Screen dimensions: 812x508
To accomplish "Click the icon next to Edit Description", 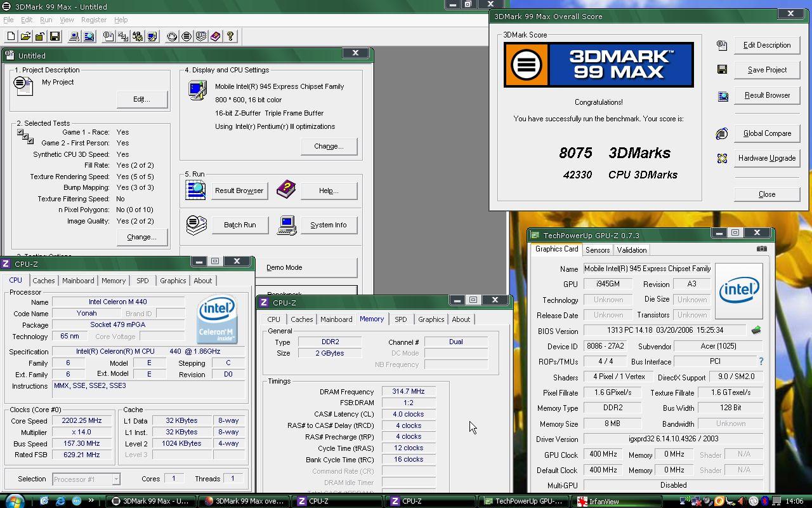I will point(722,45).
